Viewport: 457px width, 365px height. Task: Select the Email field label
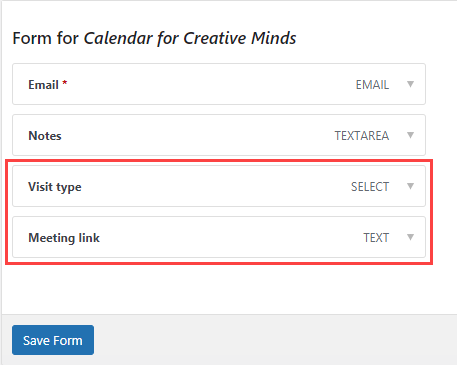coord(43,85)
